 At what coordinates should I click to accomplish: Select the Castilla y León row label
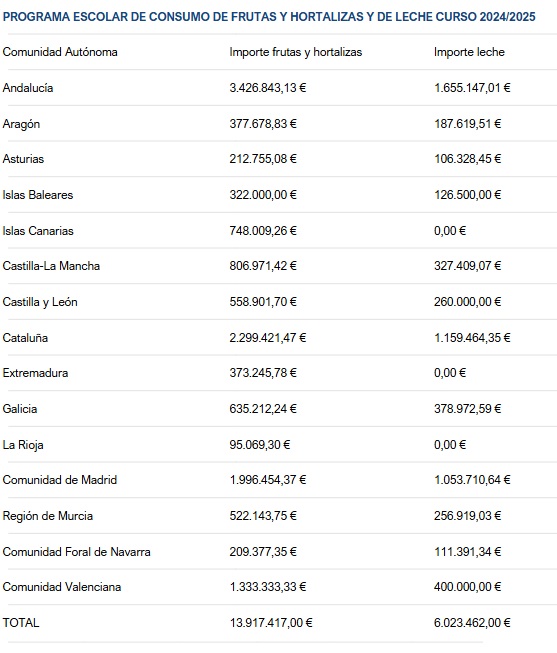40,302
